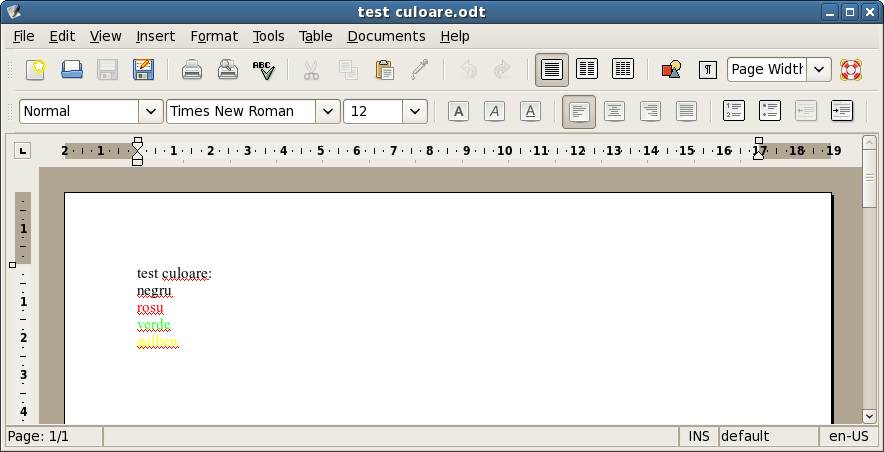
Task: Insert an image using the shapes icon
Action: (x=671, y=70)
